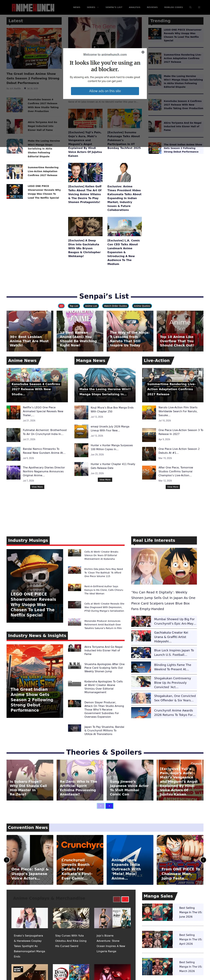Open Gachiakuta deep dive thumbnail
210x980 pixels.
[x=85, y=226]
